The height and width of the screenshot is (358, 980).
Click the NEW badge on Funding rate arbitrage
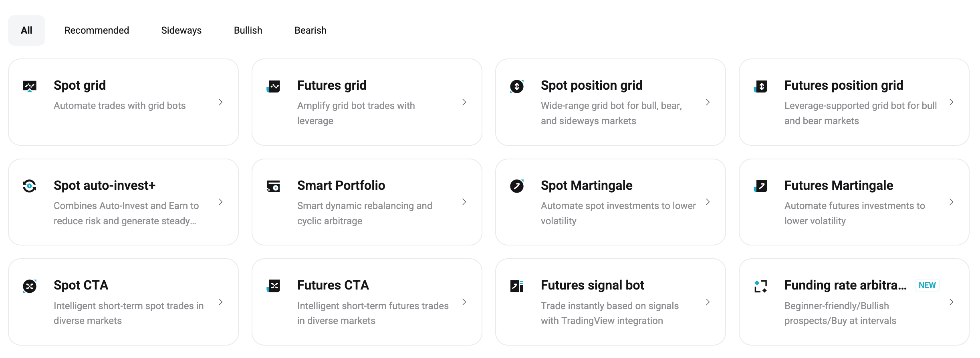927,285
